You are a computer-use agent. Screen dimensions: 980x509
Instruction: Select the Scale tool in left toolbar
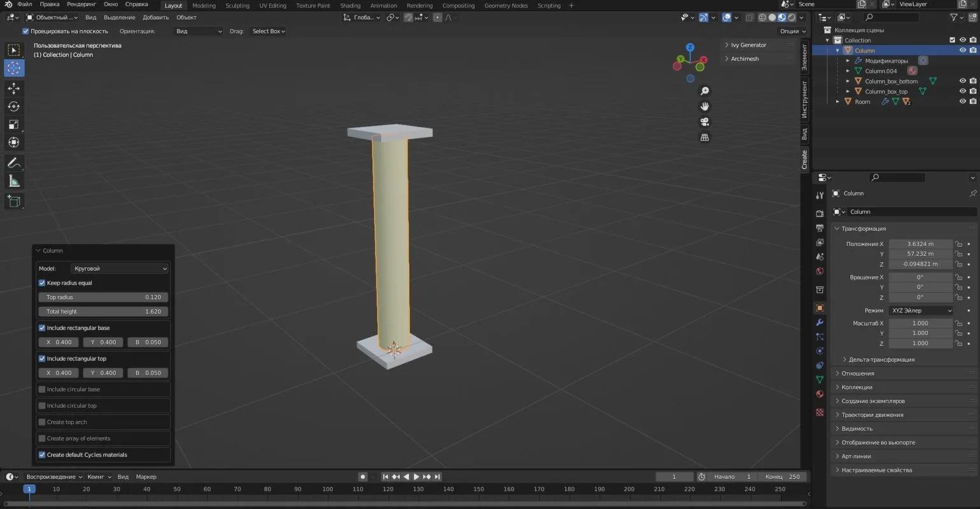click(13, 125)
